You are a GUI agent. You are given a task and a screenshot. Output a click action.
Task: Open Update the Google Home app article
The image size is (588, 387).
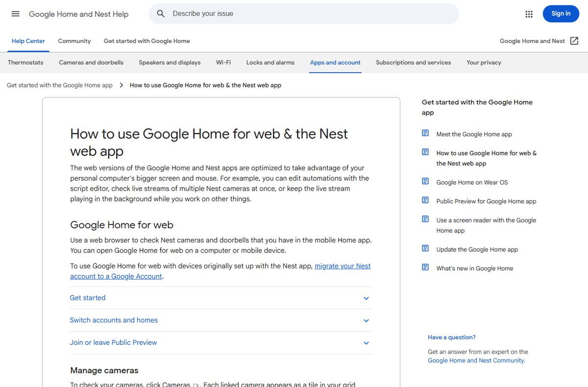pyautogui.click(x=477, y=249)
